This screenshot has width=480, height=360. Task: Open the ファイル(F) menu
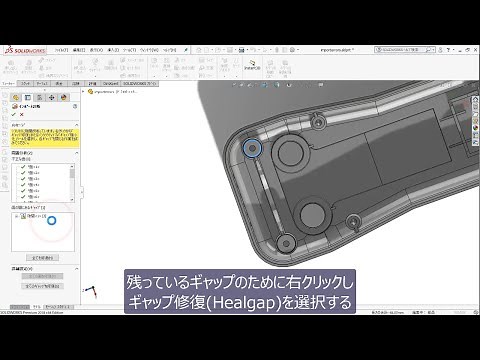(61, 50)
